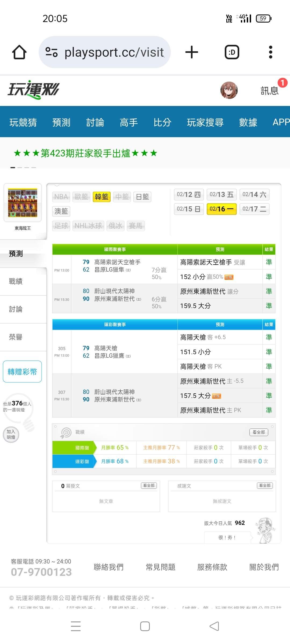Screen dimensions: 290x644
Task: Choose date 02/15 日
Action: [x=189, y=209]
